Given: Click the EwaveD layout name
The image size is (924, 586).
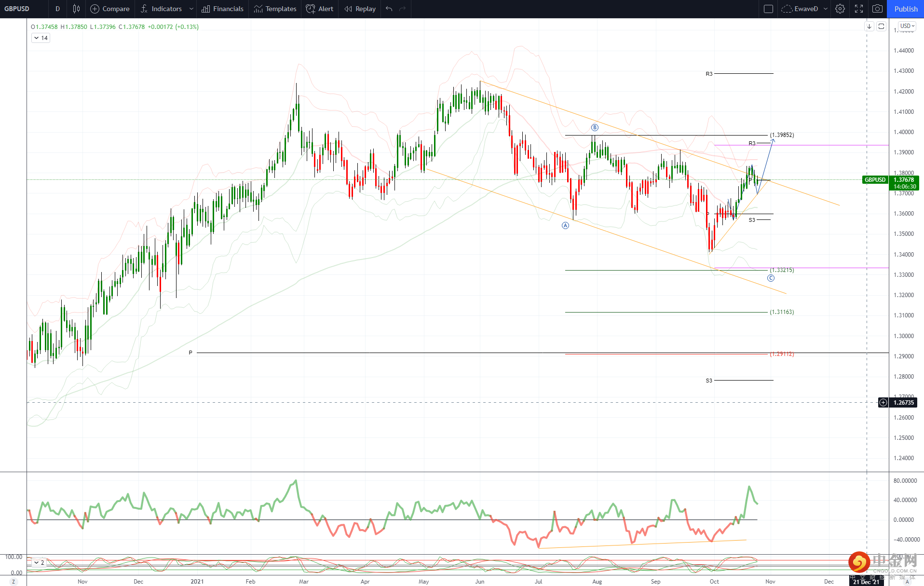Looking at the screenshot, I should point(806,9).
